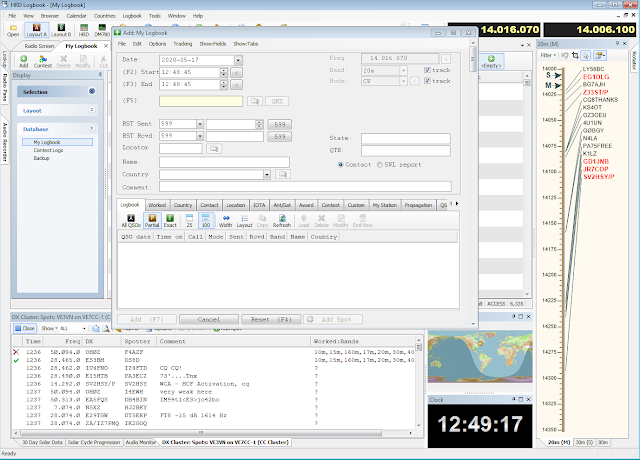Switch to the Propagation tab

[x=418, y=205]
